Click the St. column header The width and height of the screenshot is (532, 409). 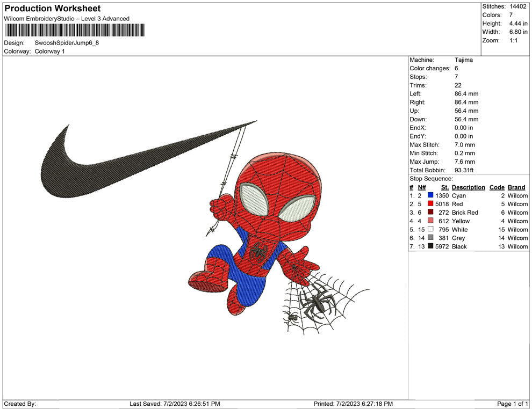click(x=445, y=187)
